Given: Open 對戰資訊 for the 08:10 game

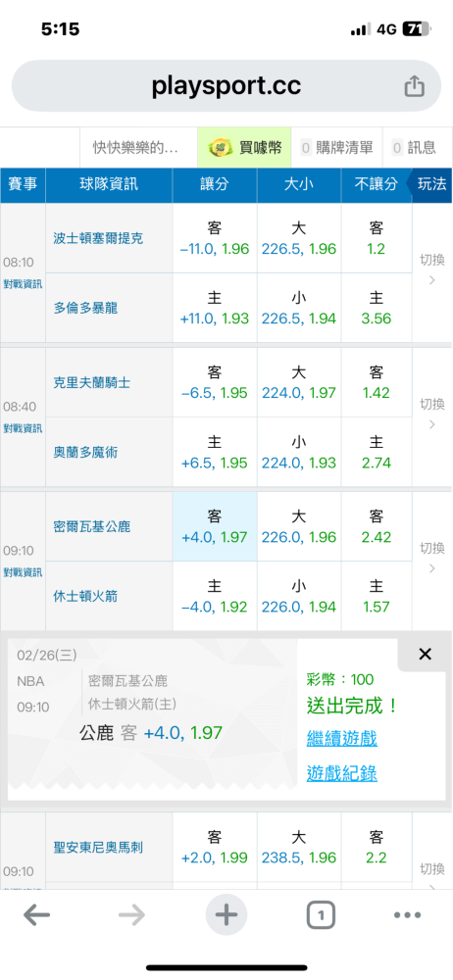Looking at the screenshot, I should 23,284.
